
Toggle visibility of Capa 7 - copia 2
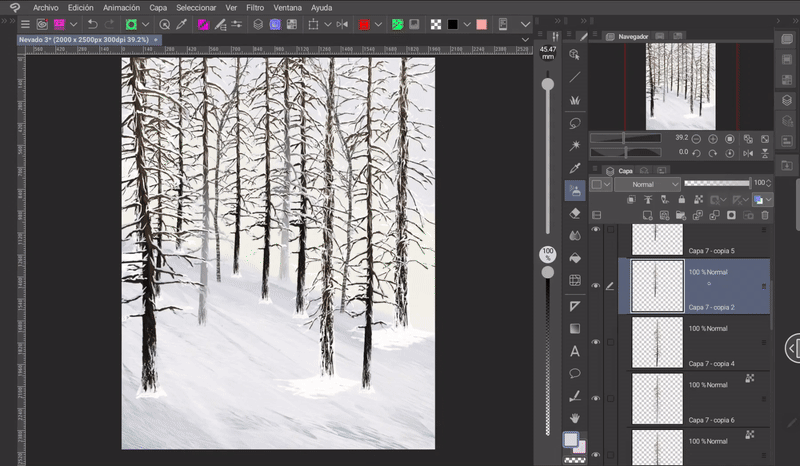coord(596,285)
